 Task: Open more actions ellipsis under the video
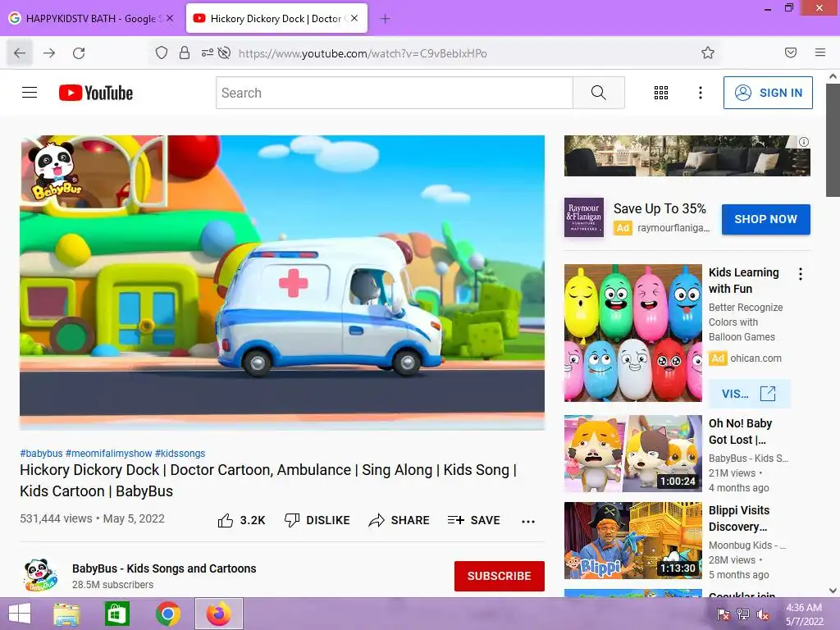528,521
